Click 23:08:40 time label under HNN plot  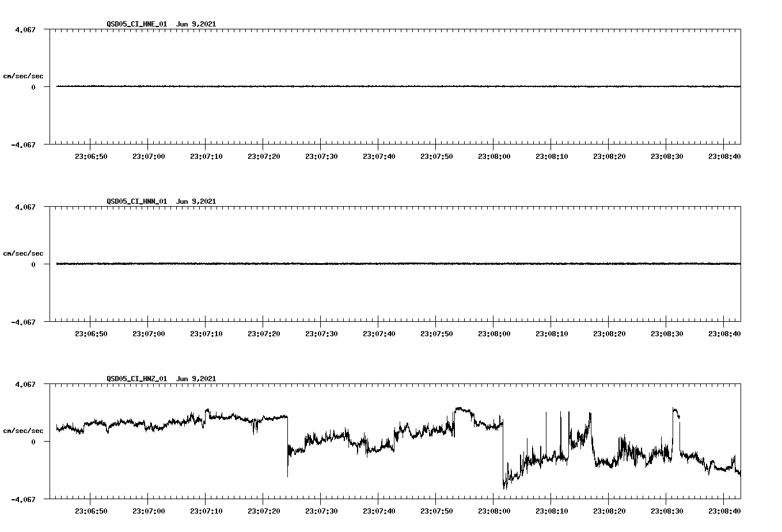724,334
